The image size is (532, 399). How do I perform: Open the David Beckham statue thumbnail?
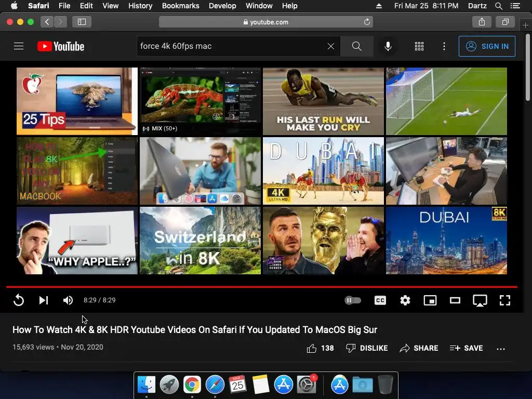pos(323,241)
